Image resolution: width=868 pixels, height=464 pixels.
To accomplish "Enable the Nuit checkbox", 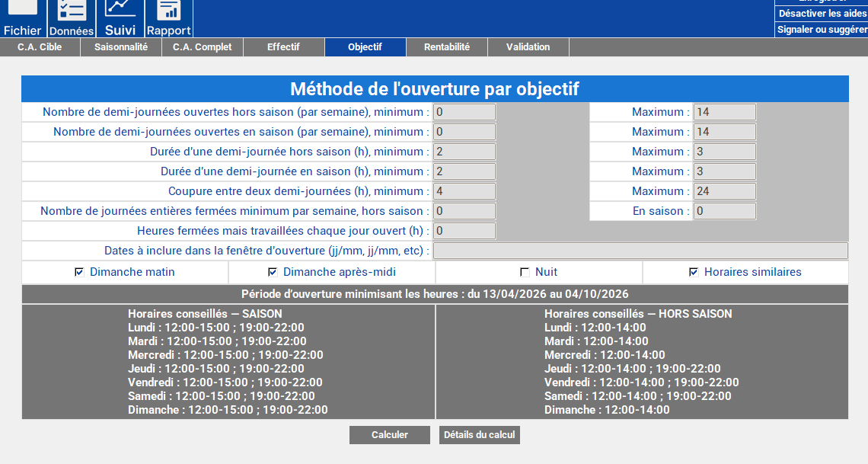I will point(524,272).
